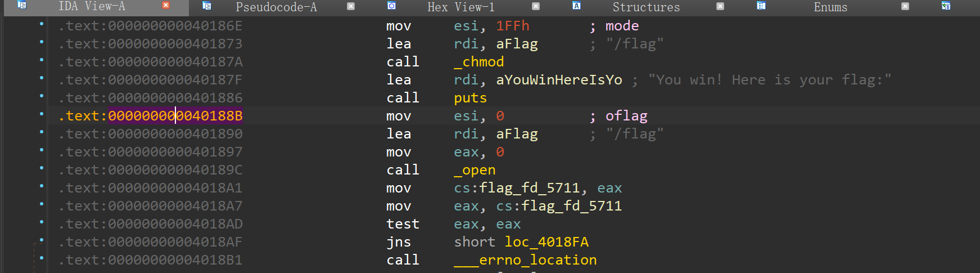The height and width of the screenshot is (273, 980).
Task: Close the Pseudocode-A tab
Action: point(351,6)
